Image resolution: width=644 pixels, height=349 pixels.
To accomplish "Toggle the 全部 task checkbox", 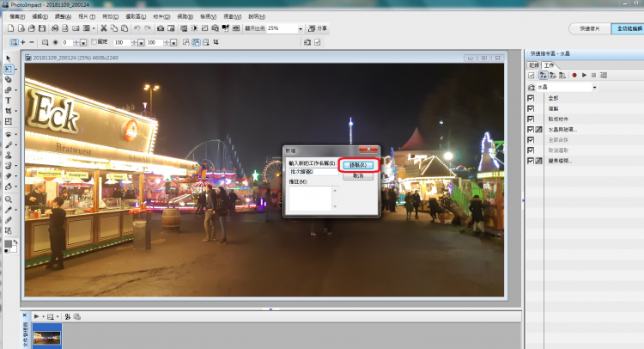I will click(x=532, y=98).
